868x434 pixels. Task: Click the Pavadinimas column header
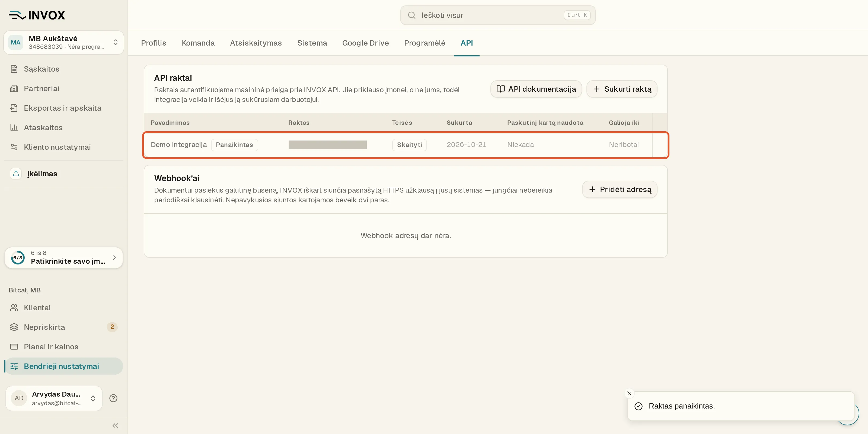pos(170,123)
